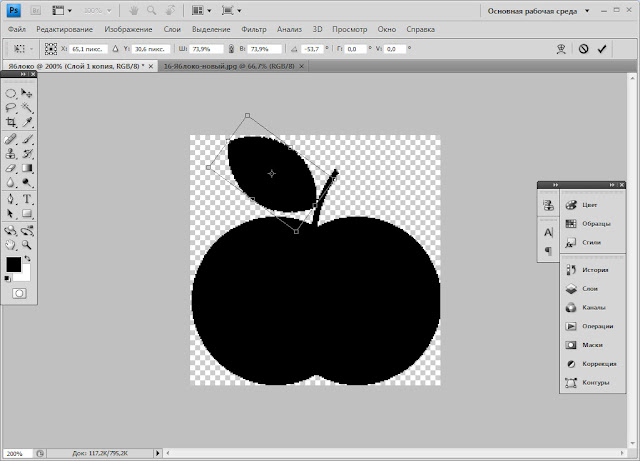
Task: Open the Каналы channels panel
Action: 593,307
